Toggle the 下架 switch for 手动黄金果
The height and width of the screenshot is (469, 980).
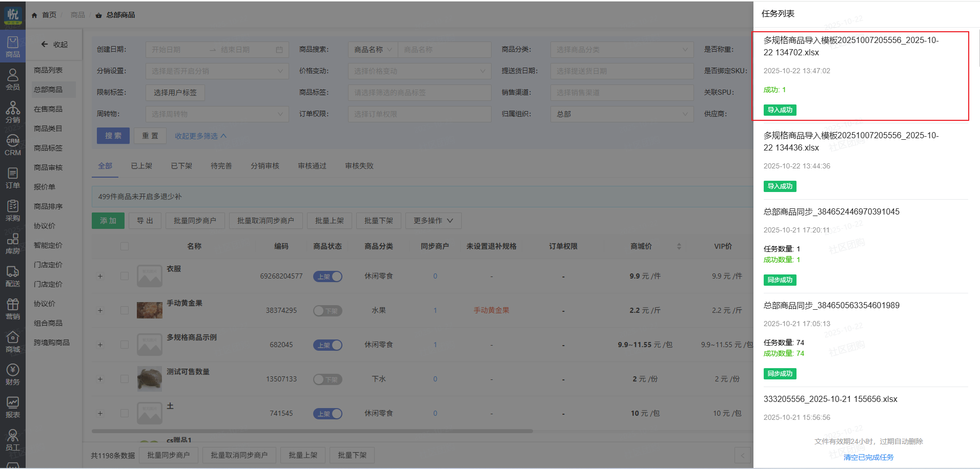(x=328, y=311)
